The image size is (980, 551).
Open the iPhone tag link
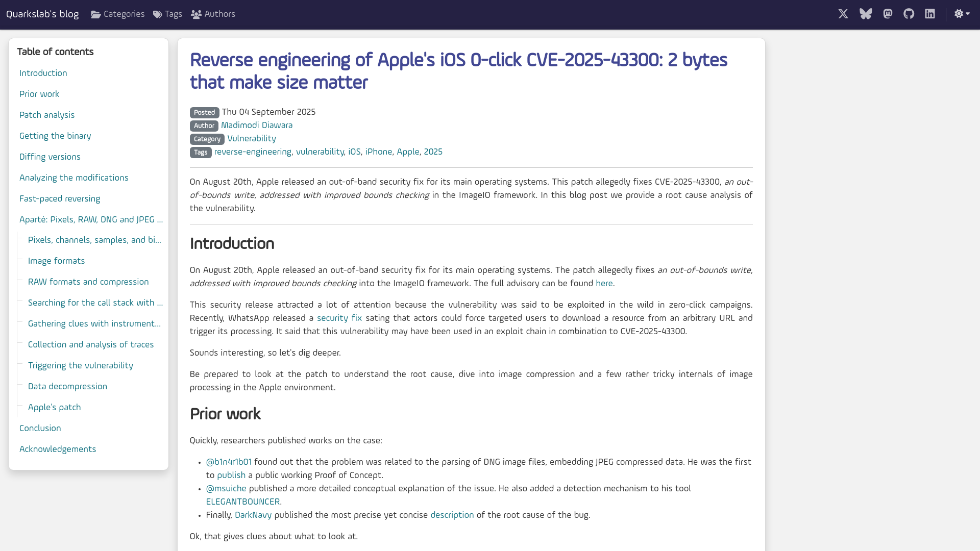(379, 152)
